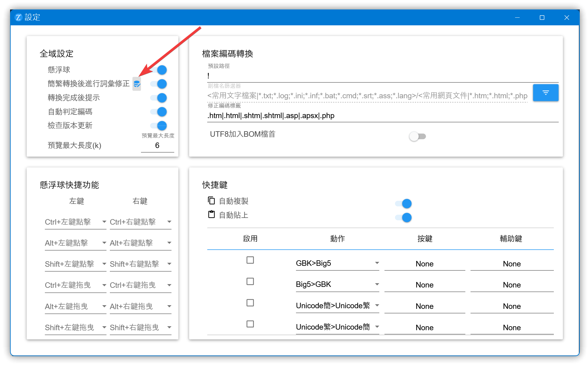Click the blue extension filter button
Image resolution: width=588 pixels, height=365 pixels.
point(545,93)
